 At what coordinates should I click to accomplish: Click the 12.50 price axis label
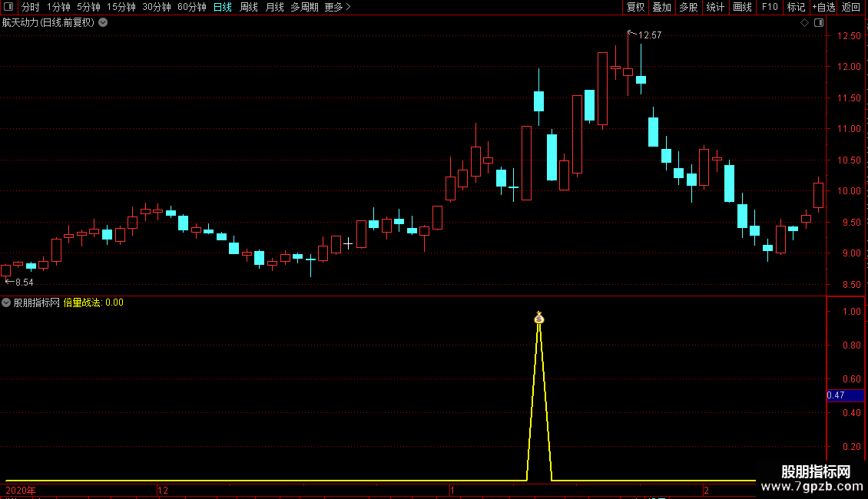pyautogui.click(x=849, y=36)
